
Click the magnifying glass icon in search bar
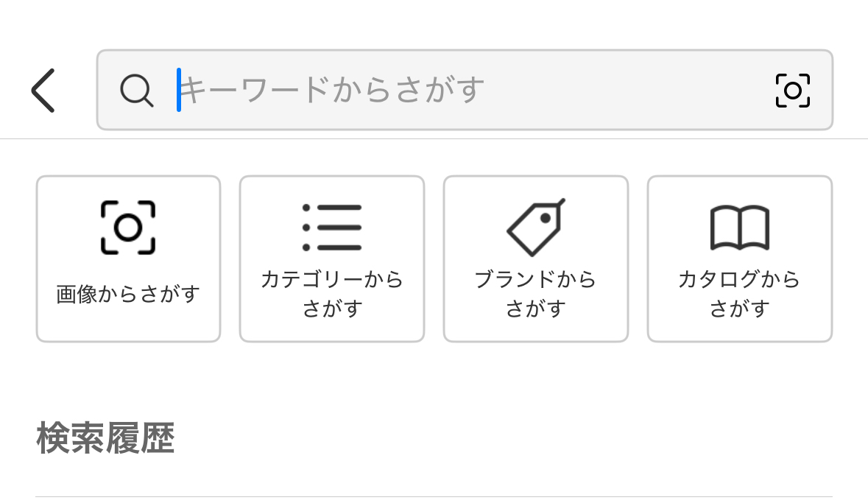[x=136, y=91]
